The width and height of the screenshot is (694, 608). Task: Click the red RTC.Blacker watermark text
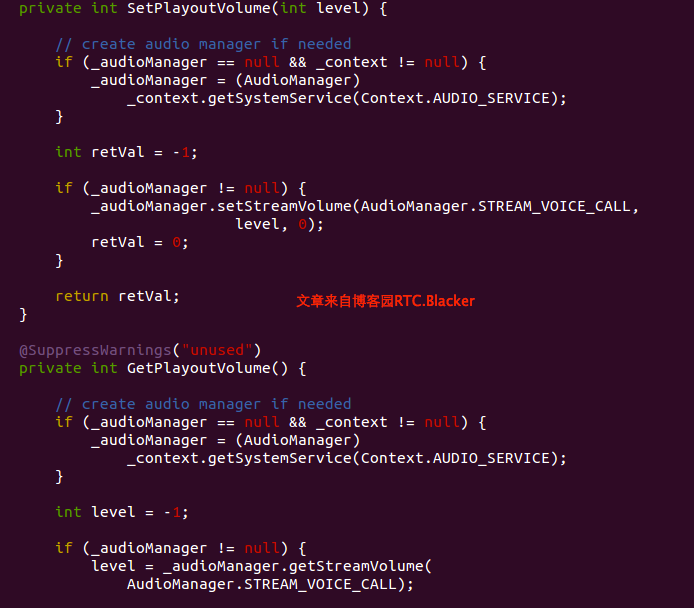click(x=385, y=301)
